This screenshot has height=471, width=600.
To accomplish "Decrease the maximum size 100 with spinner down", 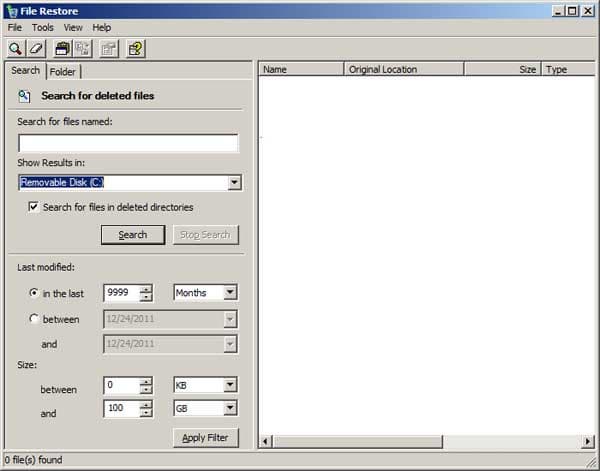I will (x=146, y=413).
